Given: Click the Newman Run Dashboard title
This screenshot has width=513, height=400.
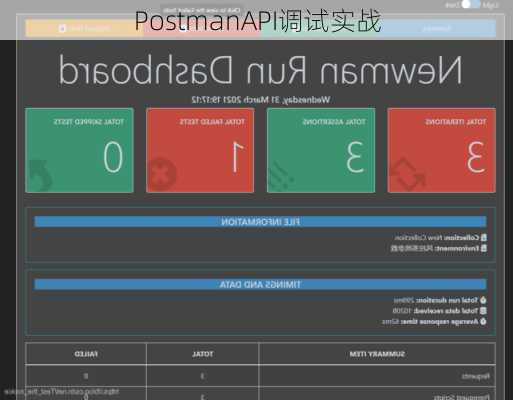Looking at the screenshot, I should pyautogui.click(x=260, y=70).
